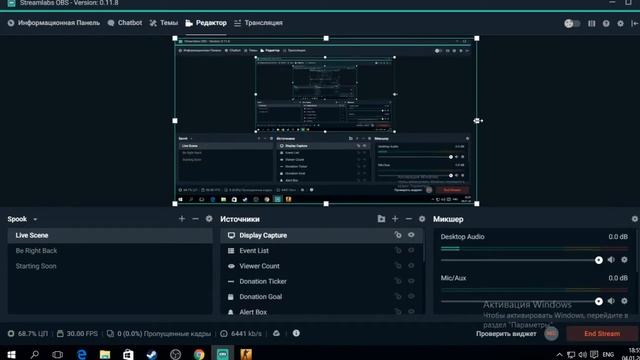Open File Explorer from taskbar
Image resolution: width=640 pixels, height=360 pixels.
(x=105, y=354)
